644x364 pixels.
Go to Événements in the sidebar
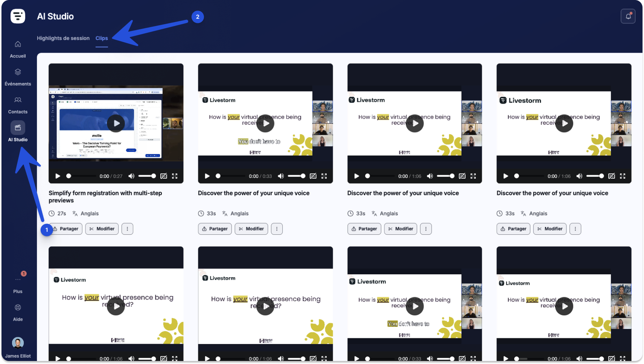click(18, 77)
